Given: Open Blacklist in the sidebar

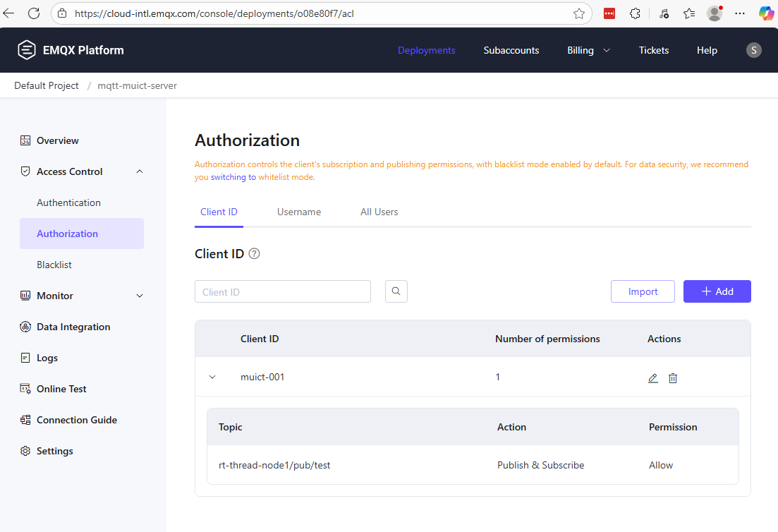Looking at the screenshot, I should click(54, 265).
